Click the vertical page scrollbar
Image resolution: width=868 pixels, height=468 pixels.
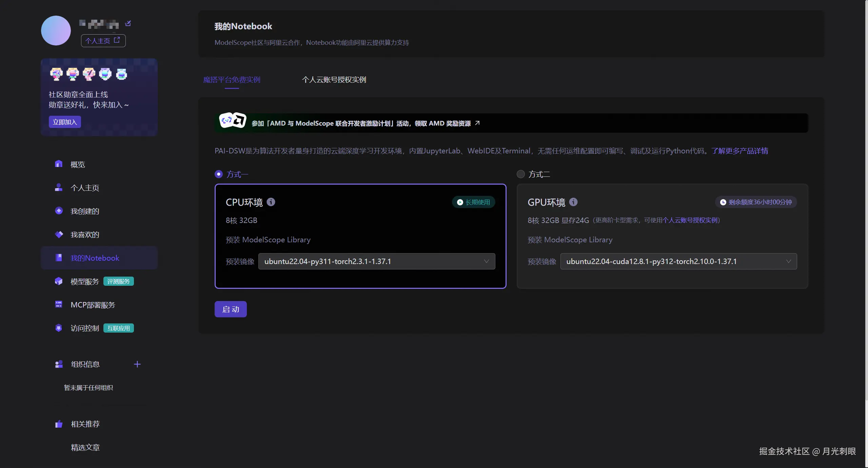[x=867, y=200]
